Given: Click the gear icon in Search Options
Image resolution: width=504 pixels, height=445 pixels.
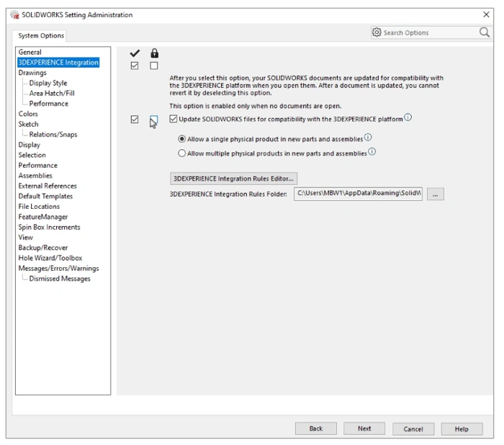Looking at the screenshot, I should click(x=377, y=32).
